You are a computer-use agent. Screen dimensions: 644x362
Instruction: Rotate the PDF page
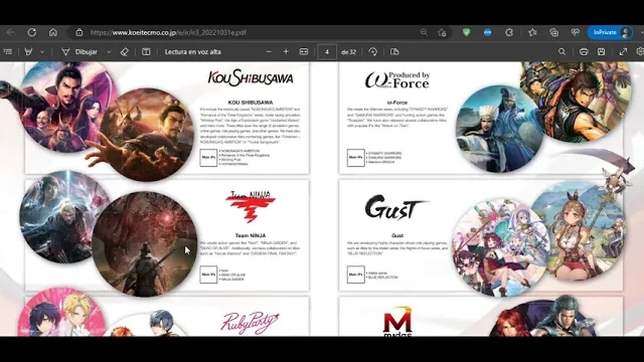coord(373,52)
